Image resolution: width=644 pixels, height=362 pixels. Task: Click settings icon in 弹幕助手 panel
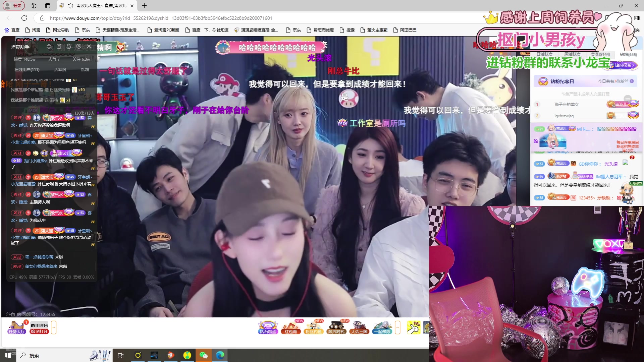point(79,47)
